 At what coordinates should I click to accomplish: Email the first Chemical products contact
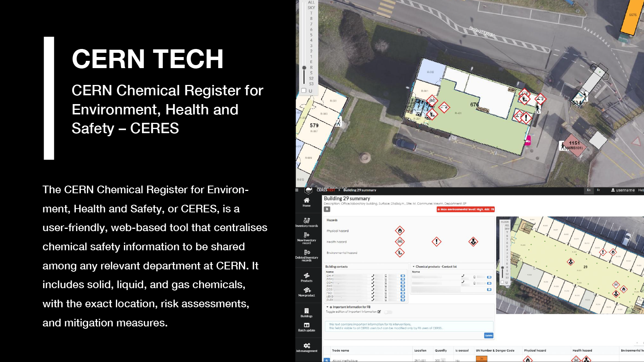point(489,277)
